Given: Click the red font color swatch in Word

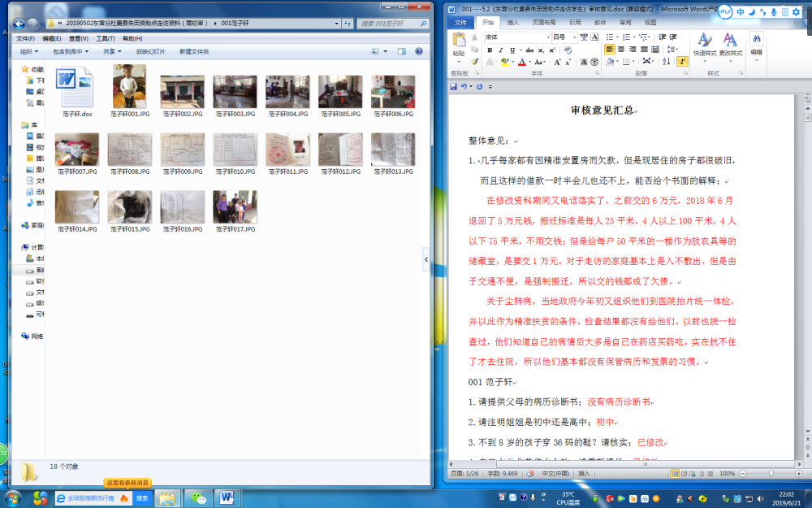Looking at the screenshot, I should tap(521, 63).
